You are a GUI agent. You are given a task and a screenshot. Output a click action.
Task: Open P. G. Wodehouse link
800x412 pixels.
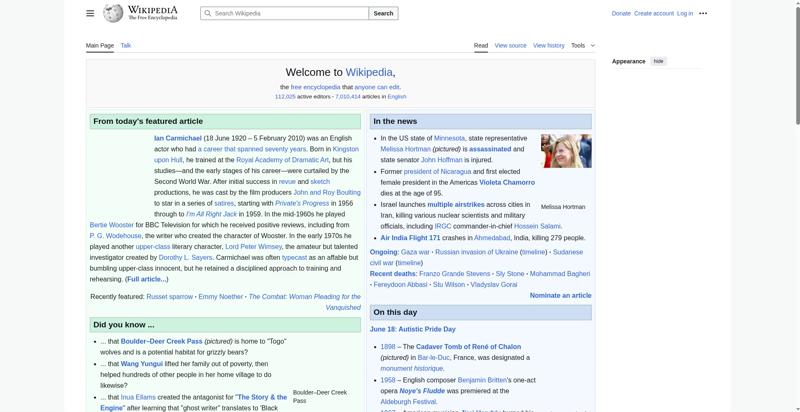(x=115, y=236)
